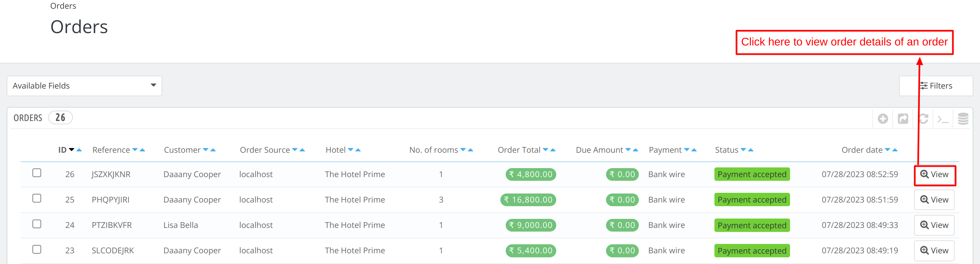The width and height of the screenshot is (980, 264).
Task: Sort Due Amount ascending
Action: (636, 150)
